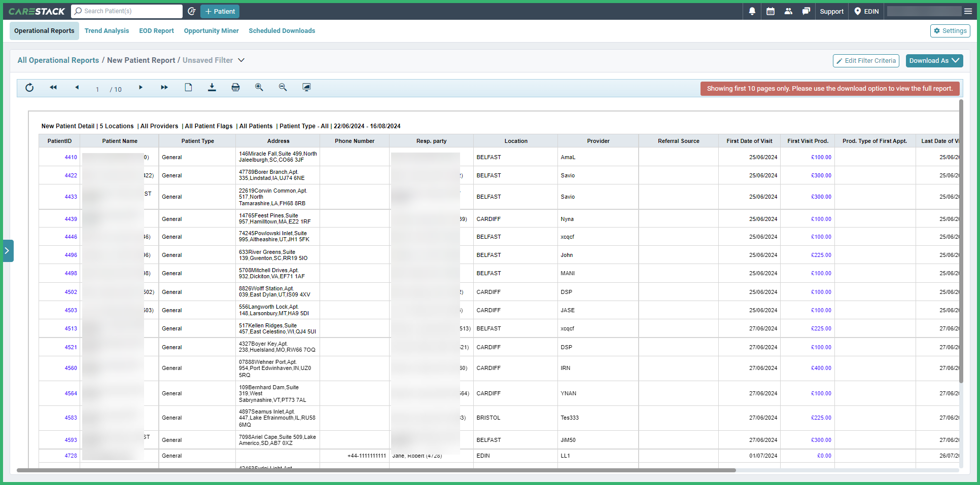
Task: Open the notifications bell
Action: tap(752, 11)
